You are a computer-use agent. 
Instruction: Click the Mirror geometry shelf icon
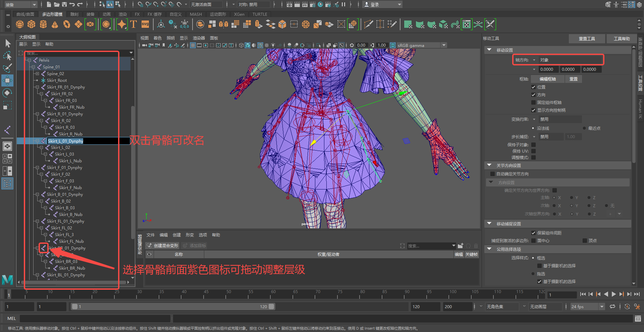223,24
